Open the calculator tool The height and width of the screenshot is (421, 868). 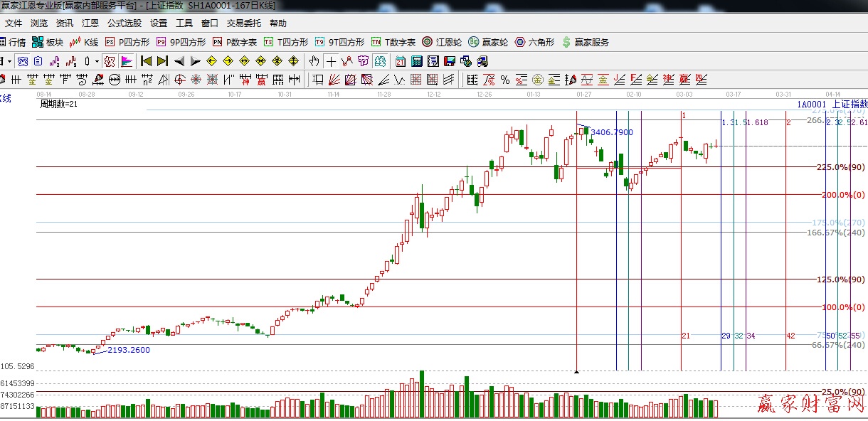click(x=417, y=61)
